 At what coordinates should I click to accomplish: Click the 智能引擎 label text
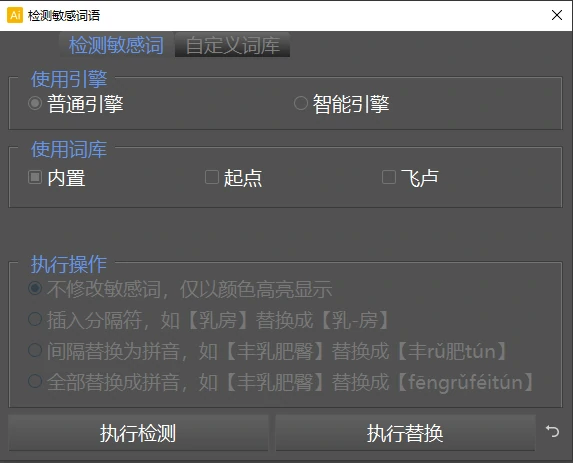(x=351, y=104)
